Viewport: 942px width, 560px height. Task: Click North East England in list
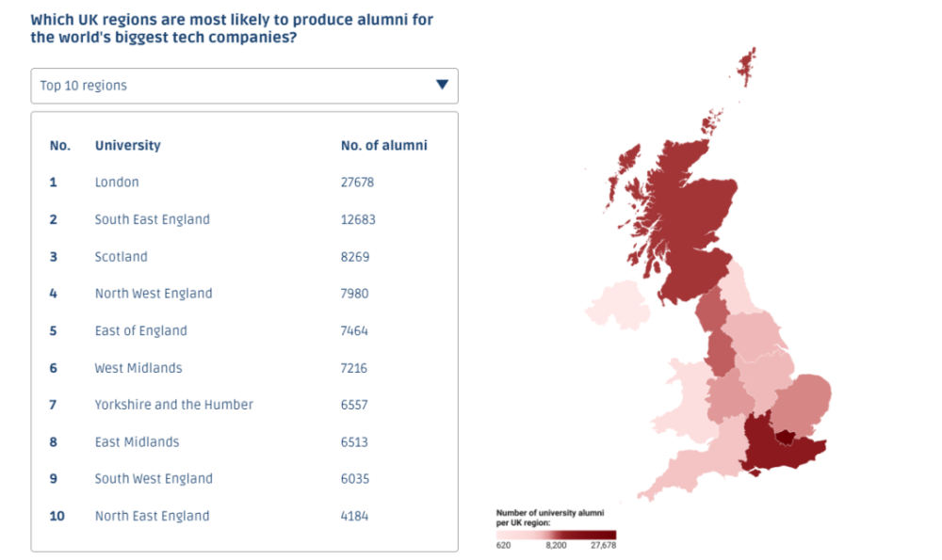[152, 516]
